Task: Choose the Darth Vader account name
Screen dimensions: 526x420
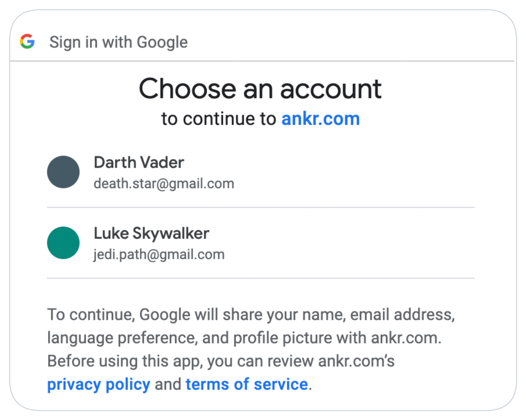Action: (x=139, y=162)
